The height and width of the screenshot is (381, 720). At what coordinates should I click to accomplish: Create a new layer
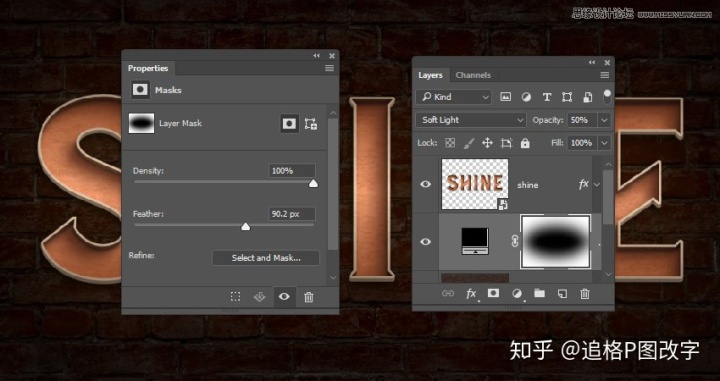[562, 294]
